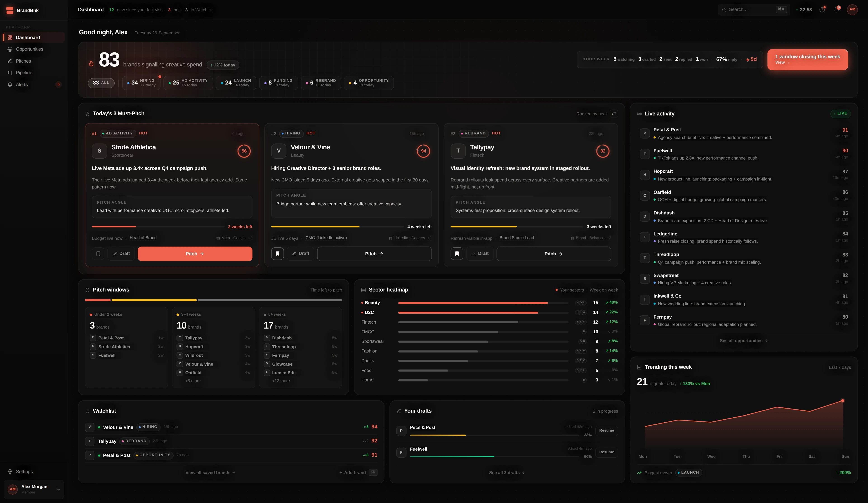
Task: Click the logout icon beside Alex Morgan
Action: tap(58, 489)
